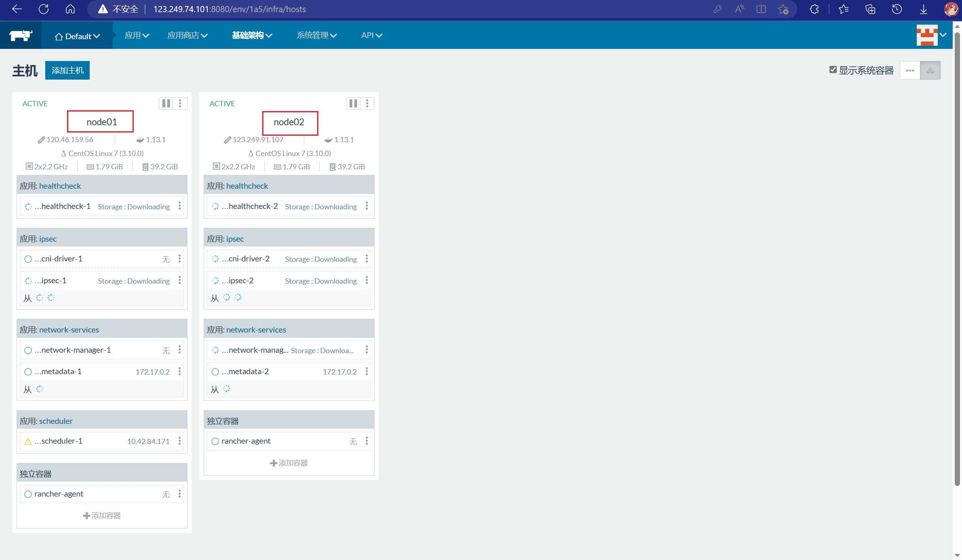
Task: Open browser downloads icon
Action: [924, 9]
